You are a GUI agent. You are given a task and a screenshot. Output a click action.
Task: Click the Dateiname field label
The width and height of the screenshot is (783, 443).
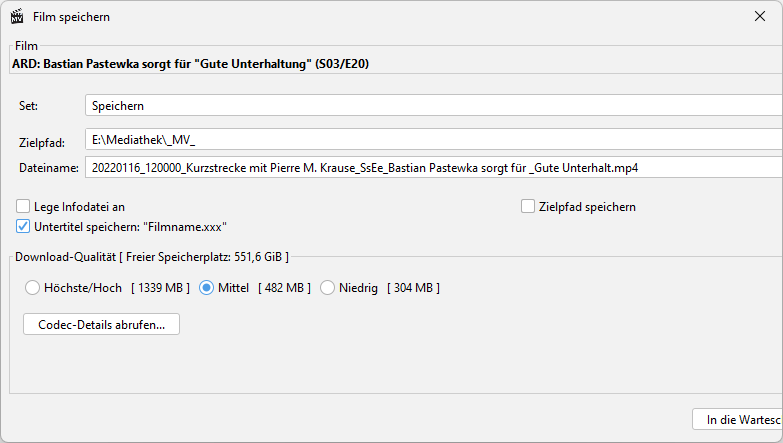click(x=49, y=168)
